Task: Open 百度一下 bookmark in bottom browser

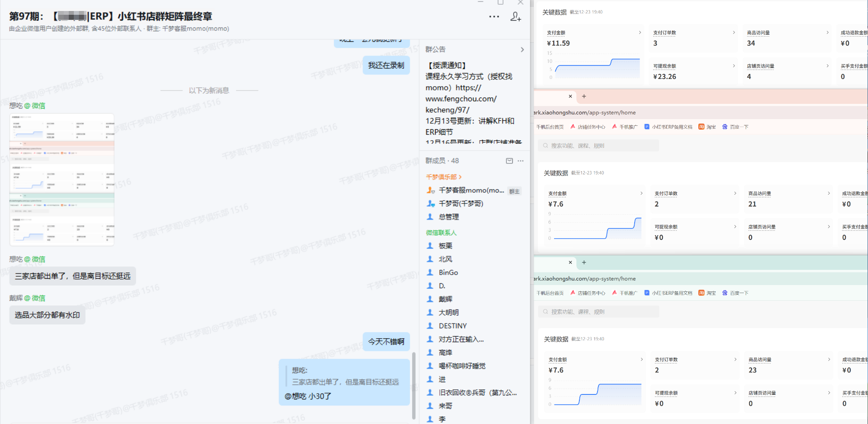Action: point(736,293)
